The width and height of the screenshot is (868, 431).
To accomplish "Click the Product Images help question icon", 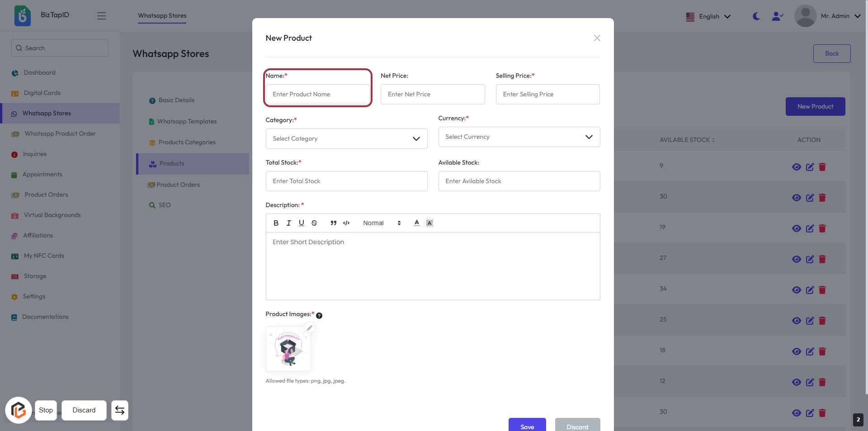I will (319, 316).
